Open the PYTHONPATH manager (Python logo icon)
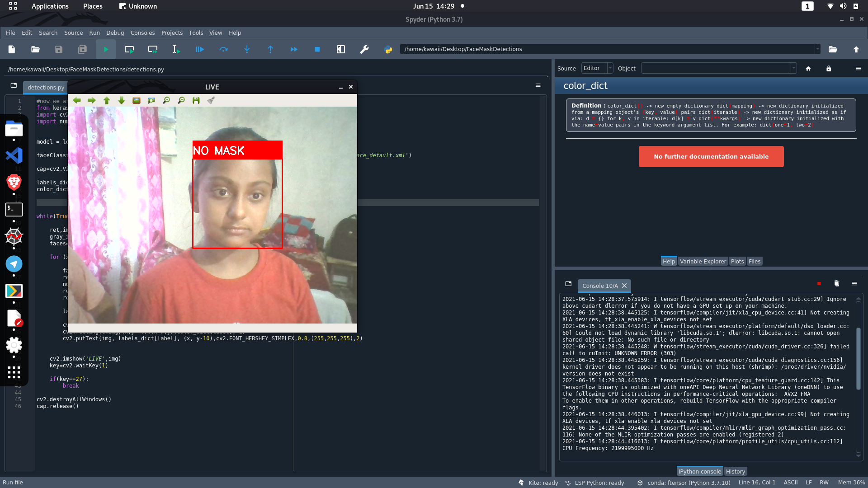Image resolution: width=868 pixels, height=488 pixels. coord(388,49)
